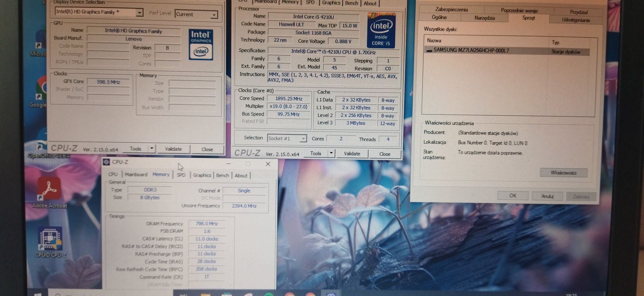This screenshot has width=644, height=296.
Task: Click Close in the Processor CPU-Z window
Action: [385, 154]
